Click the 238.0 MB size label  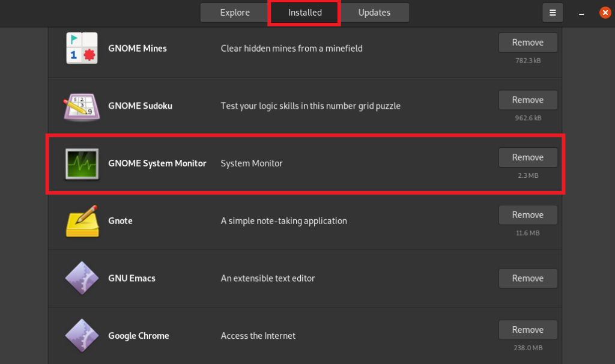[x=528, y=348]
